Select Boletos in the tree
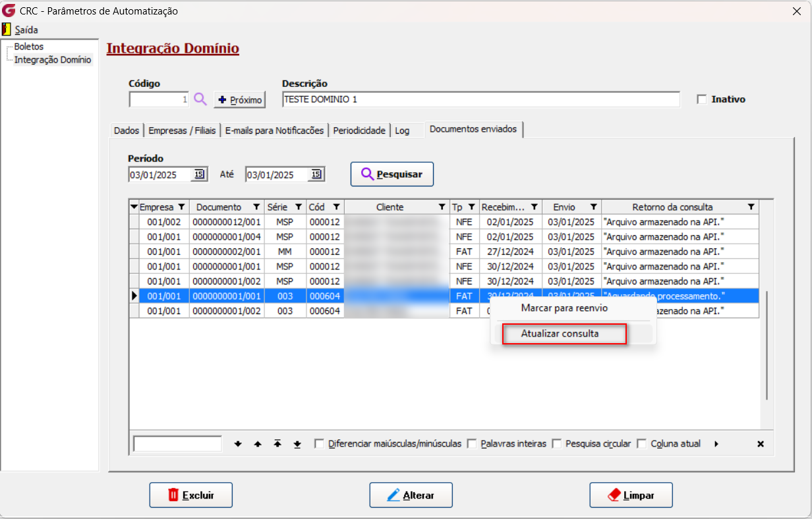 [29, 47]
